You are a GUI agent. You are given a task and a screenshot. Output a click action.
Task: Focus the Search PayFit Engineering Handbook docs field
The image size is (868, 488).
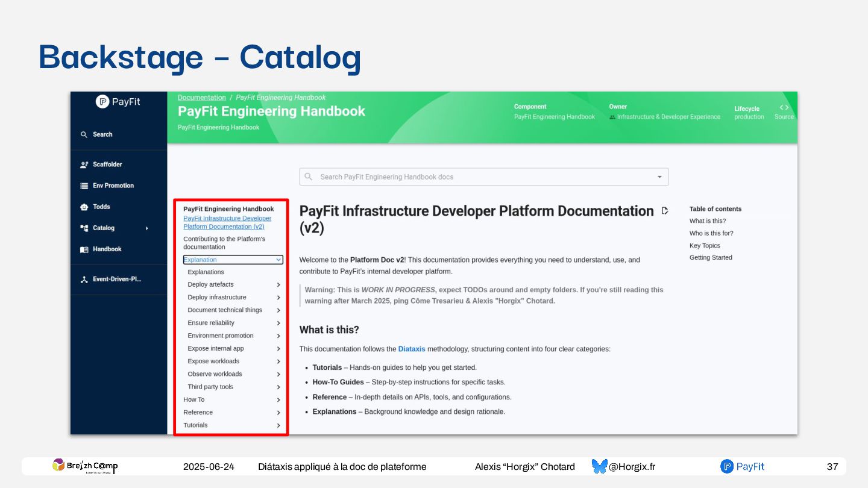coord(484,177)
